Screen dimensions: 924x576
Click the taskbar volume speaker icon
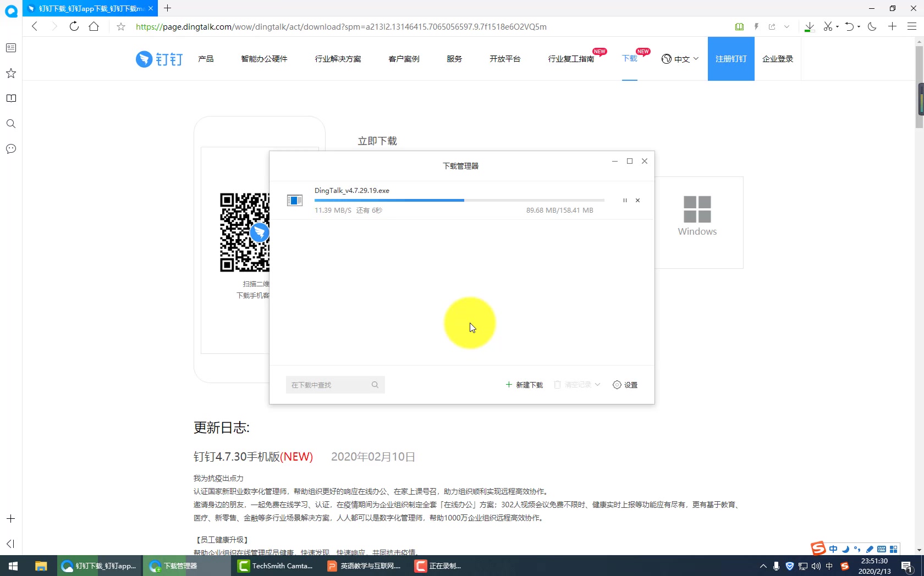[x=816, y=566]
